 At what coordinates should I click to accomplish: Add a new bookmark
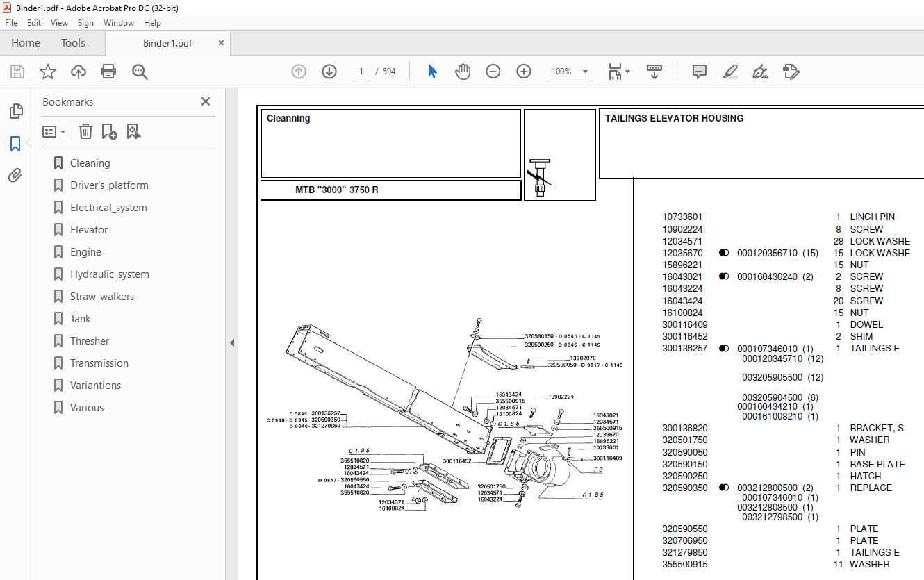click(109, 131)
